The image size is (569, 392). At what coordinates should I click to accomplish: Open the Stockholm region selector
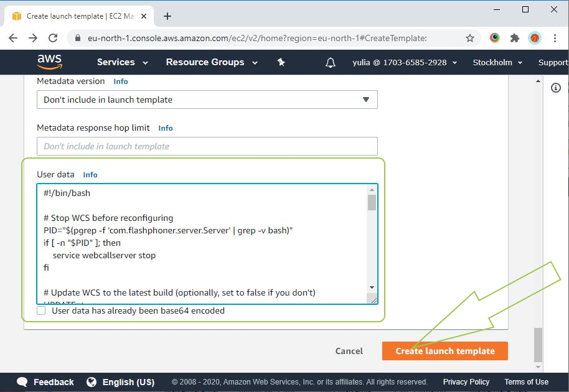(x=497, y=62)
